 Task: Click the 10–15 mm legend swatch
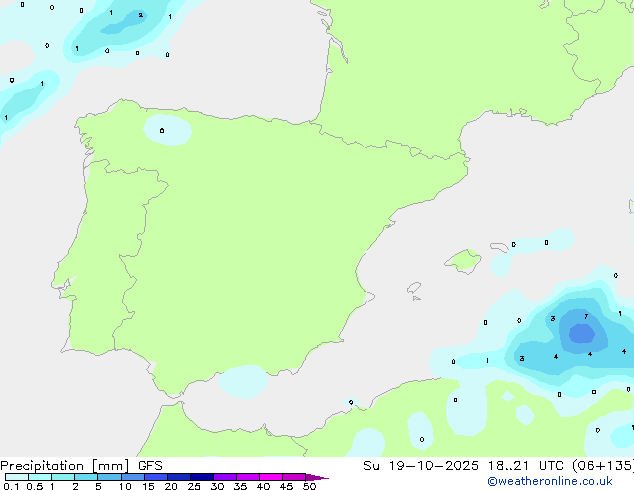pyautogui.click(x=132, y=477)
